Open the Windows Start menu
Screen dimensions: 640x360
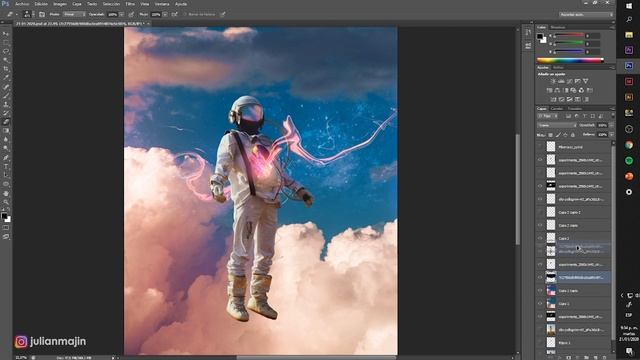pos(629,5)
